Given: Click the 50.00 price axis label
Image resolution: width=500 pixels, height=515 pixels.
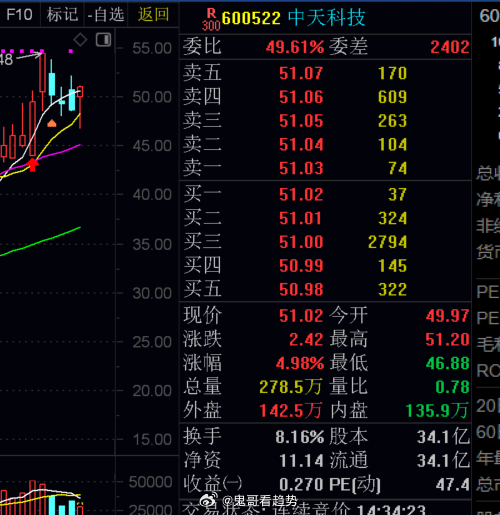Looking at the screenshot, I should (x=152, y=97).
